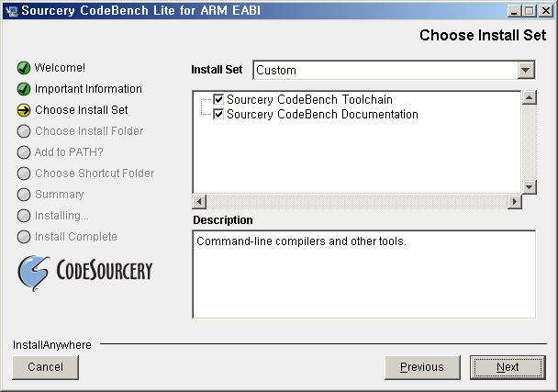Open the Install Set dropdown arrow

tap(526, 70)
